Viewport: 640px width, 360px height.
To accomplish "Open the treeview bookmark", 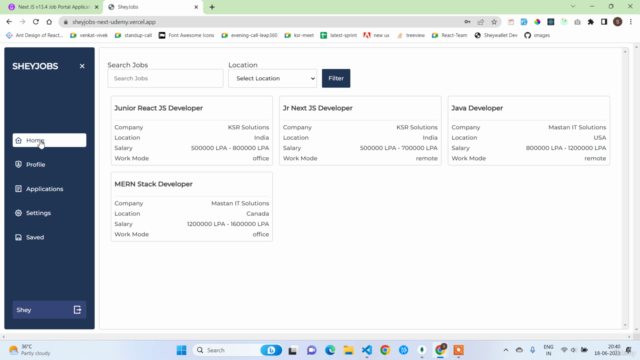I will coord(411,35).
